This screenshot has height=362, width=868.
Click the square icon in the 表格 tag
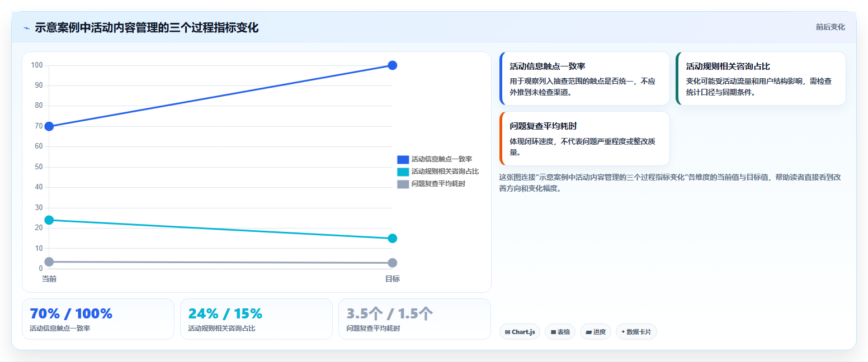click(553, 332)
